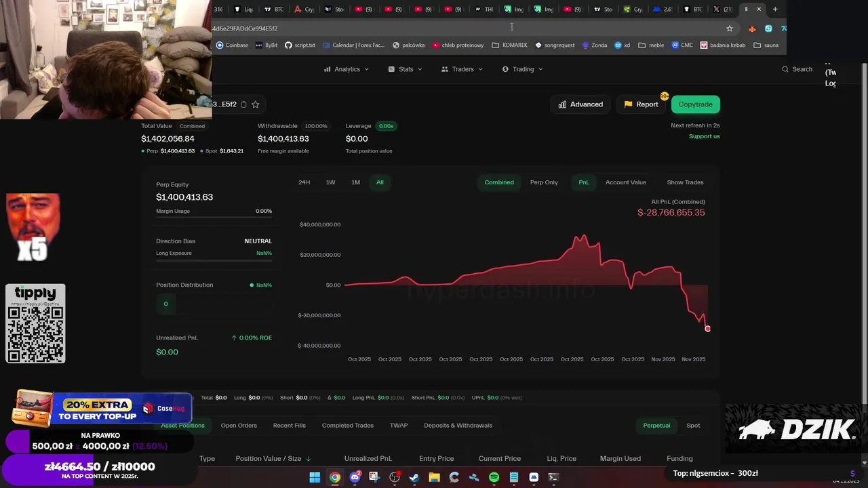This screenshot has width=868, height=488.
Task: Expand the Trading menu
Action: point(522,69)
